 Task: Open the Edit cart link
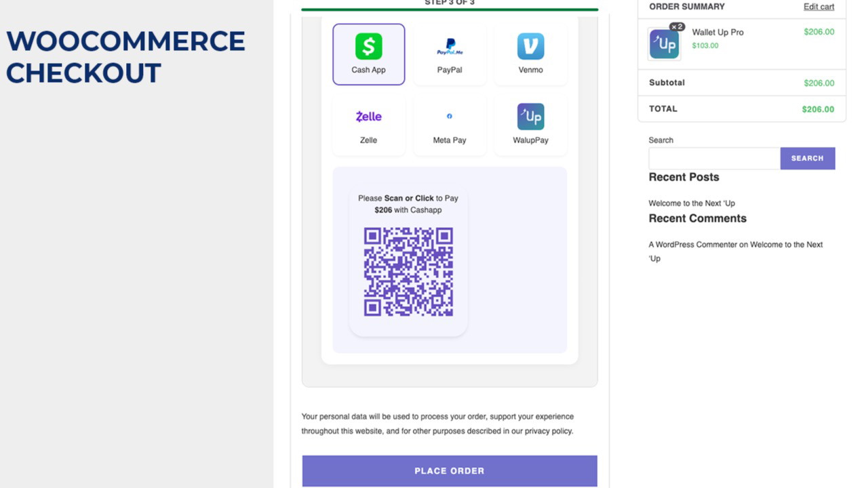[818, 7]
